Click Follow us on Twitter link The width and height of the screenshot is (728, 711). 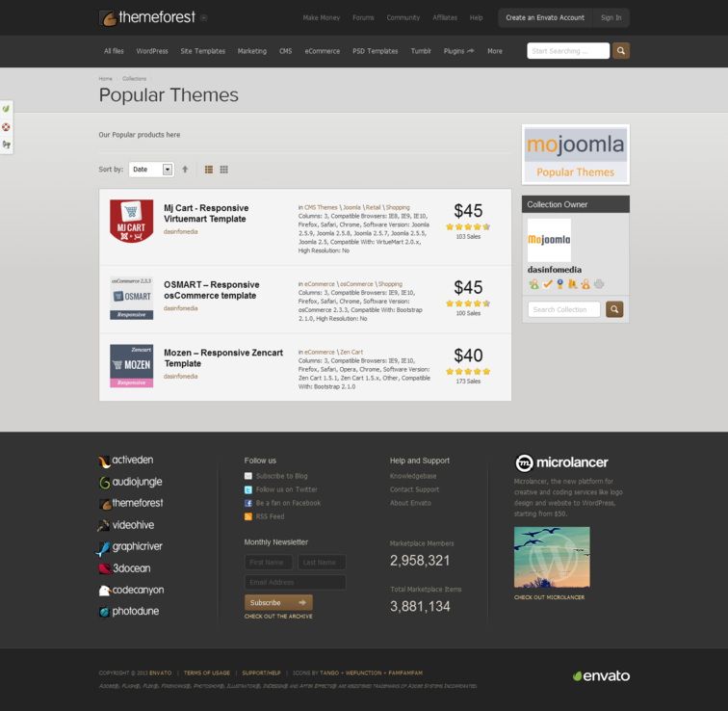point(286,489)
